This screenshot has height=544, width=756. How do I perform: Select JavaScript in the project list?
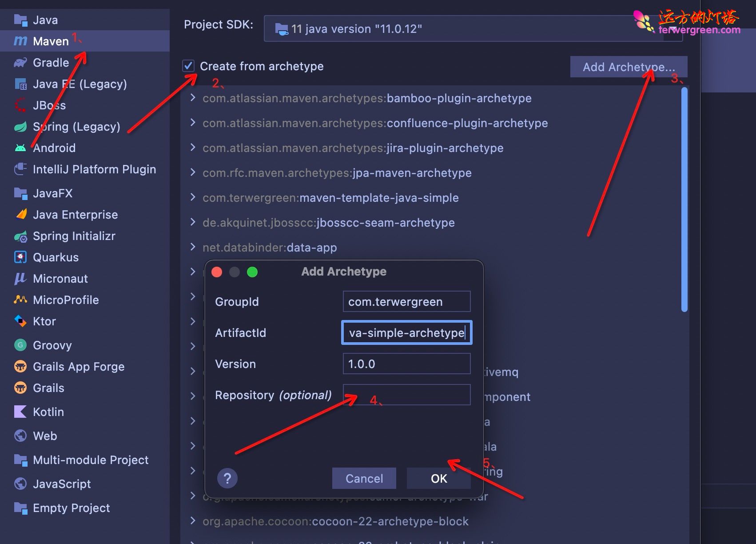click(x=84, y=484)
